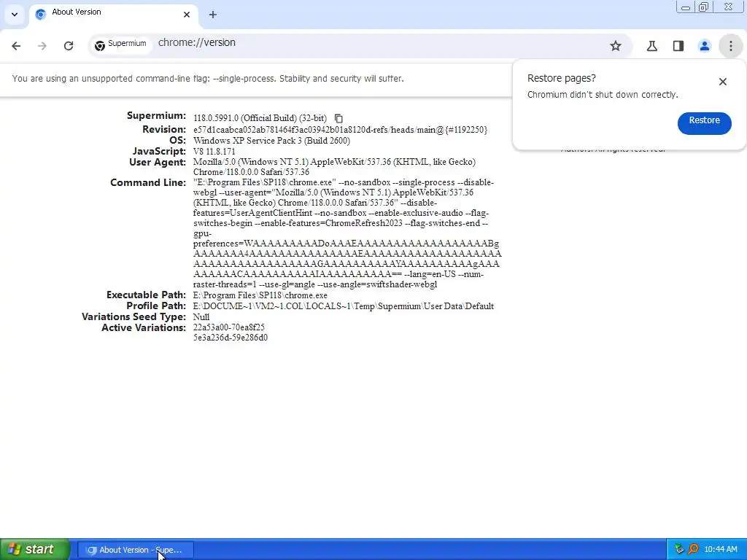Reload the chrome://version page
This screenshot has width=747, height=560.
[69, 46]
